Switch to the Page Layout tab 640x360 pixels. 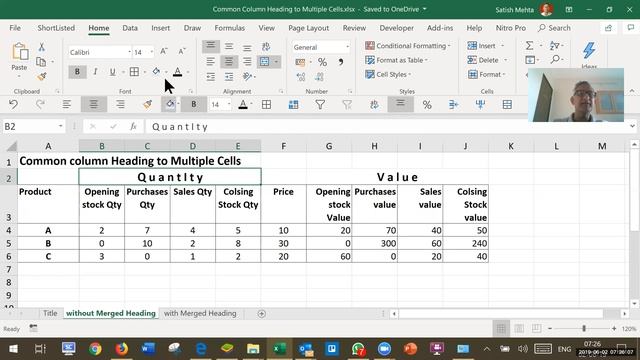309,28
